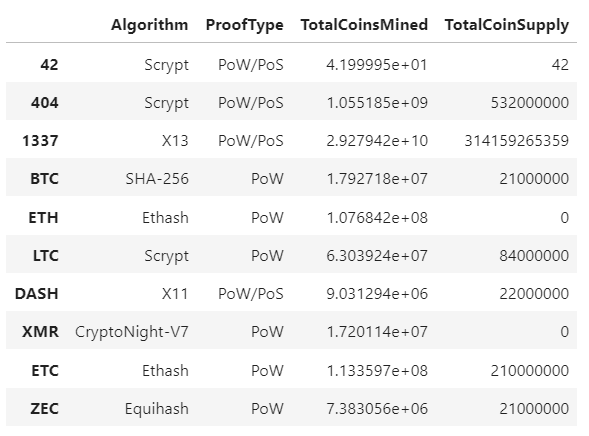The height and width of the screenshot is (436, 589).
Task: Click the TotalCoinsMined column header
Action: [364, 25]
